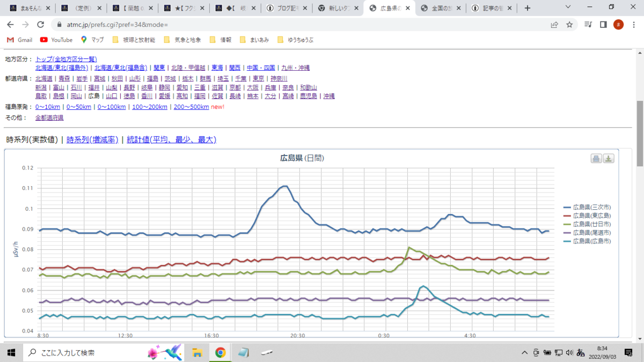644x362 pixels.
Task: Launch Chrome from Windows taskbar
Action: (220, 352)
